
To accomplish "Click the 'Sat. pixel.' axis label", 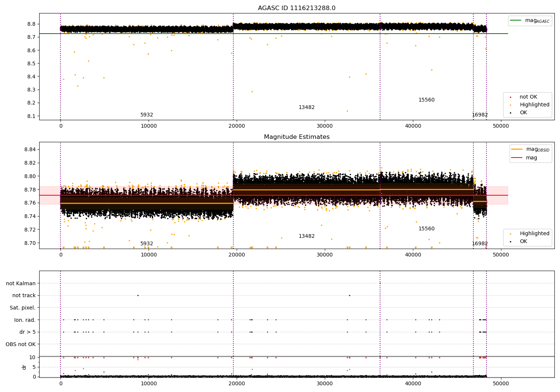I will [23, 308].
